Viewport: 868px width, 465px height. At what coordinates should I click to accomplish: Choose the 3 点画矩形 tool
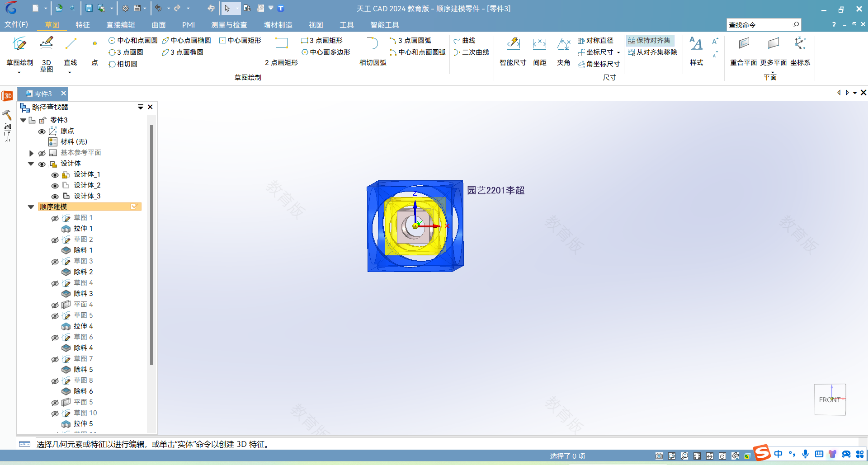pos(322,41)
